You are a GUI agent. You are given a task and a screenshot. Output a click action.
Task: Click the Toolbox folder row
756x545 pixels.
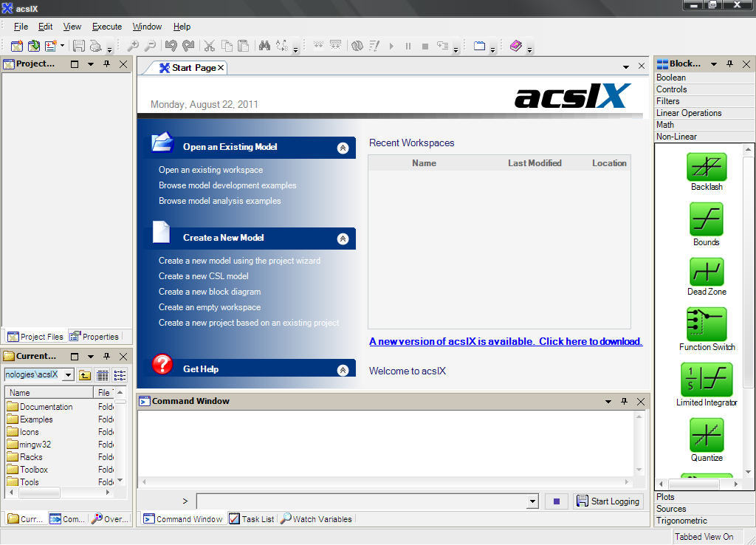60,469
